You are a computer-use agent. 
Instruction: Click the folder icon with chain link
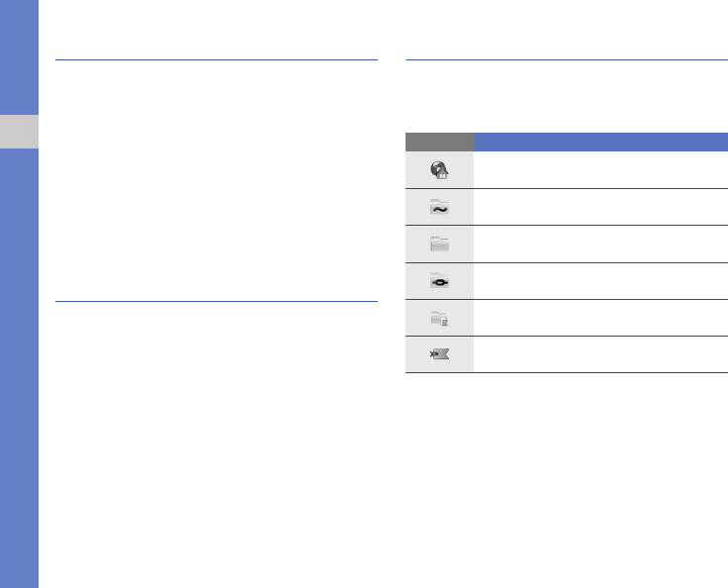(439, 281)
